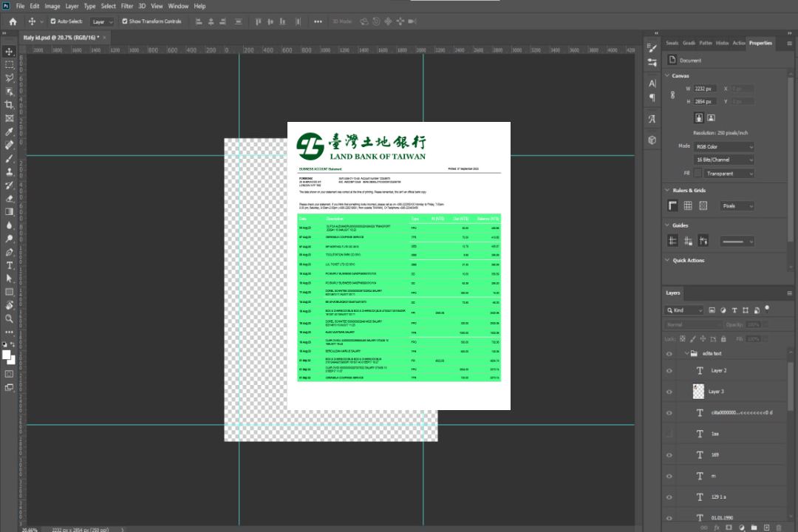Click the Home icon in options bar

coord(13,21)
